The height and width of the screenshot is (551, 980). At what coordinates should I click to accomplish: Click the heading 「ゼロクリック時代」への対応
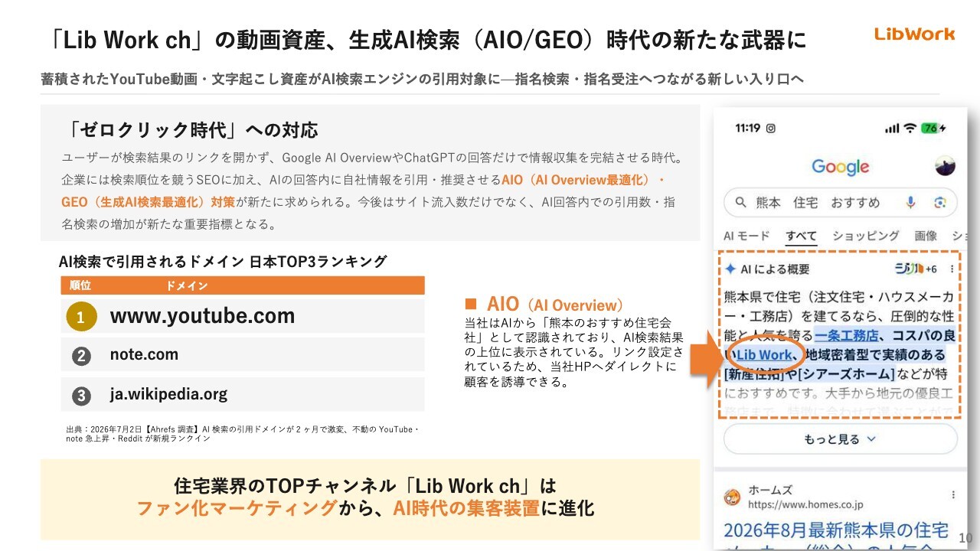click(193, 130)
